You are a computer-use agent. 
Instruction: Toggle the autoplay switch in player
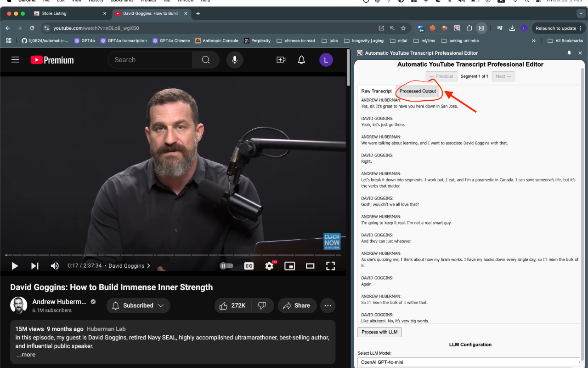[226, 266]
